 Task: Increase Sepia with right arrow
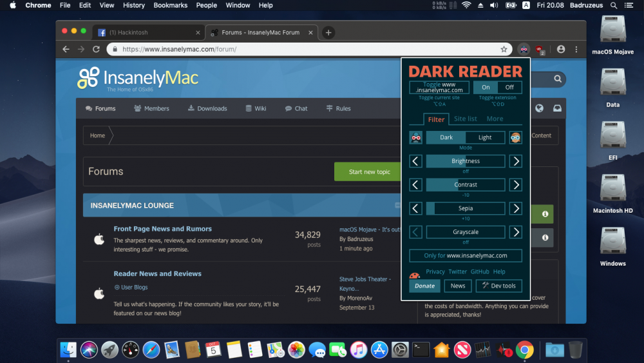(516, 208)
